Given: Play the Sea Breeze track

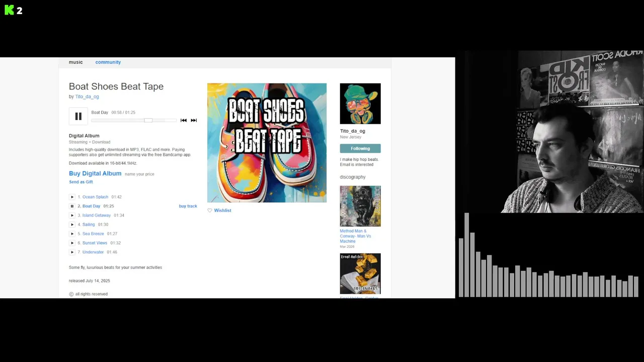Looking at the screenshot, I should (x=72, y=234).
